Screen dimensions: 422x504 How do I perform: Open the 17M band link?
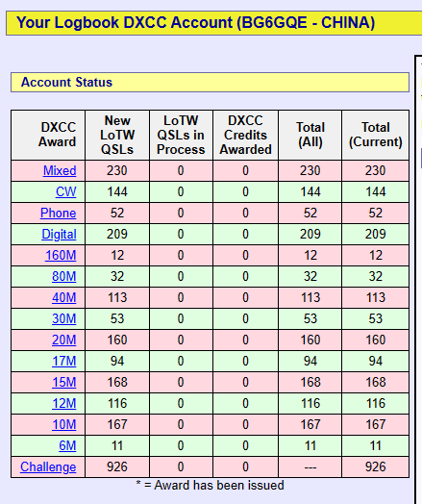click(x=64, y=362)
